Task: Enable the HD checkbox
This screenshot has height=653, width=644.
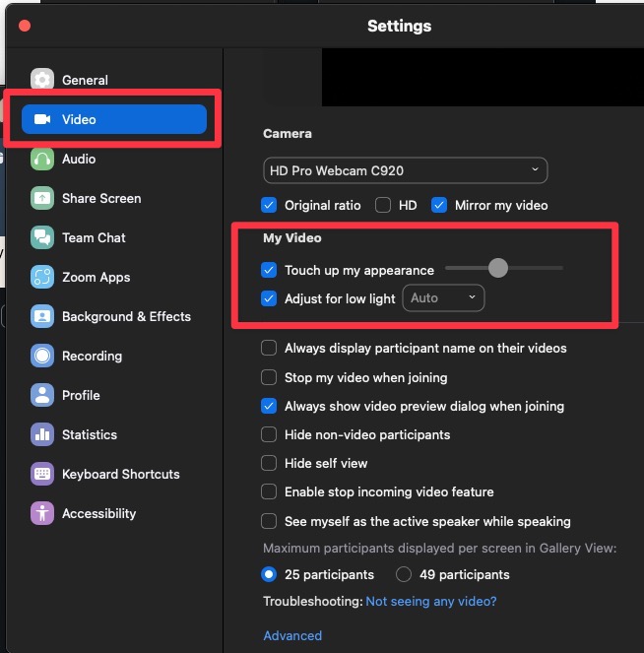Action: tap(383, 205)
